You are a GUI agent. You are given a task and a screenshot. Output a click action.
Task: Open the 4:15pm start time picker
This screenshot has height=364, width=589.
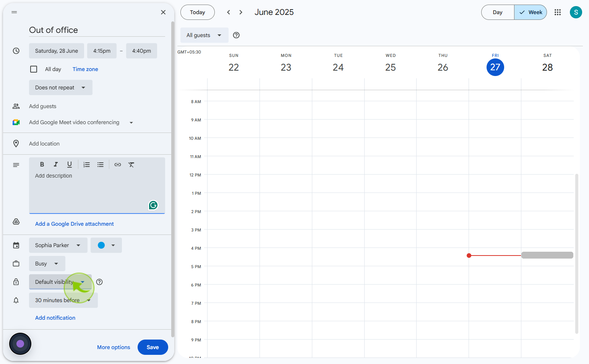click(102, 51)
